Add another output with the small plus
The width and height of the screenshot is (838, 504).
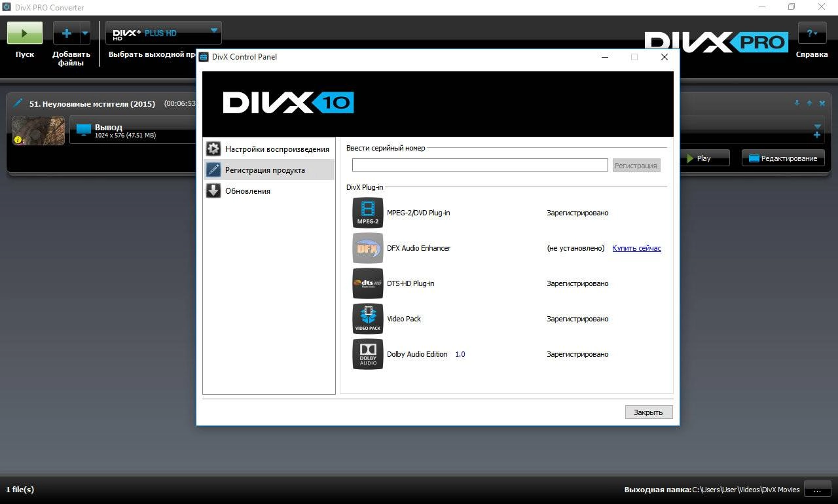click(x=817, y=135)
